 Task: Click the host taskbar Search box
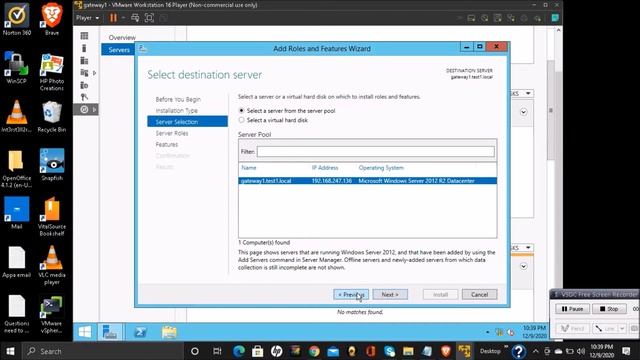click(102, 351)
